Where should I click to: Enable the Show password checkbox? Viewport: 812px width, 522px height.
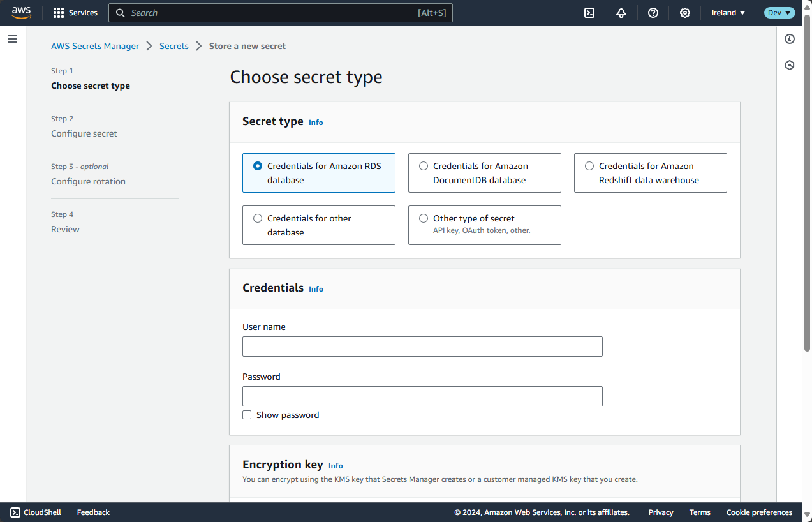pyautogui.click(x=247, y=415)
